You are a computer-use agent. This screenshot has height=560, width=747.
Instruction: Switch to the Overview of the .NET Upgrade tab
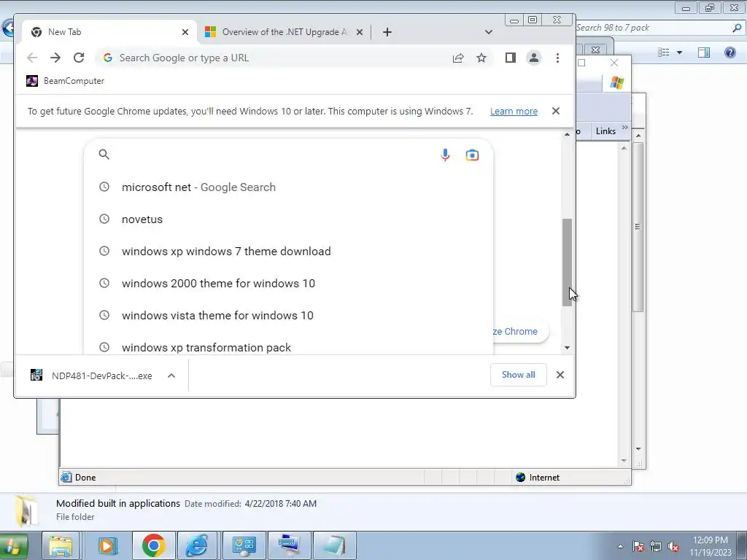pyautogui.click(x=284, y=32)
